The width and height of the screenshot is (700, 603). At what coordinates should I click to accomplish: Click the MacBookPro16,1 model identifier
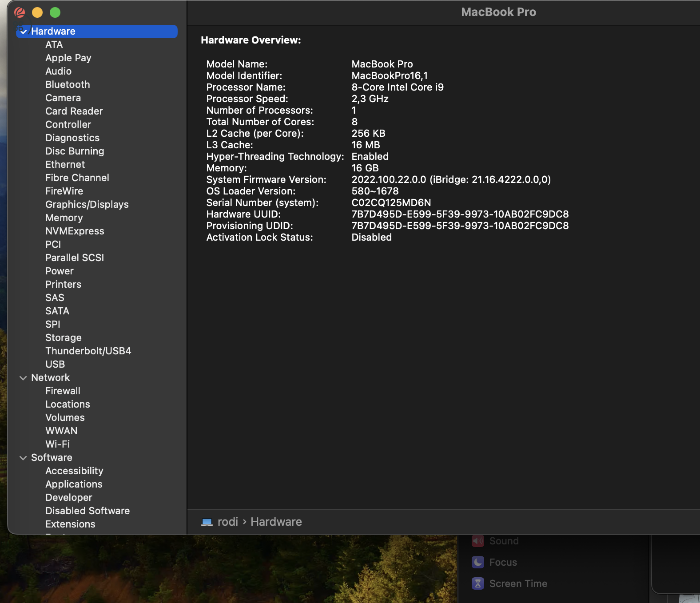[x=390, y=75]
